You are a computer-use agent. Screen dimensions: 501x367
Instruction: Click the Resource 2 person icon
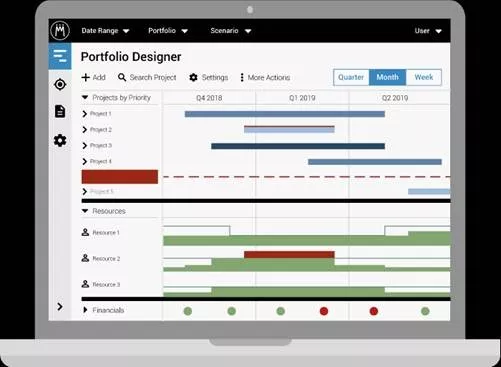point(85,258)
